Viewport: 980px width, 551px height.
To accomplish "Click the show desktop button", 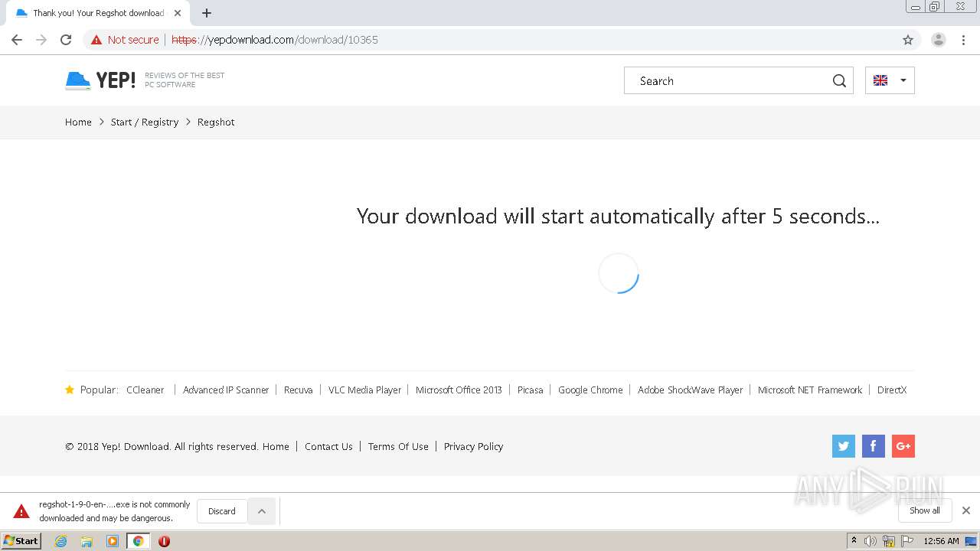I will [x=971, y=541].
